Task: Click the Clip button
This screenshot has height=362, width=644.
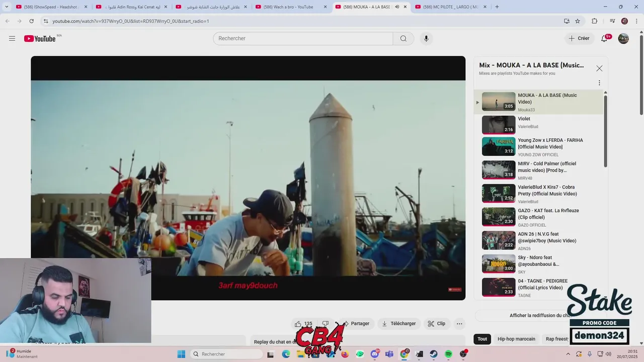Action: [437, 324]
